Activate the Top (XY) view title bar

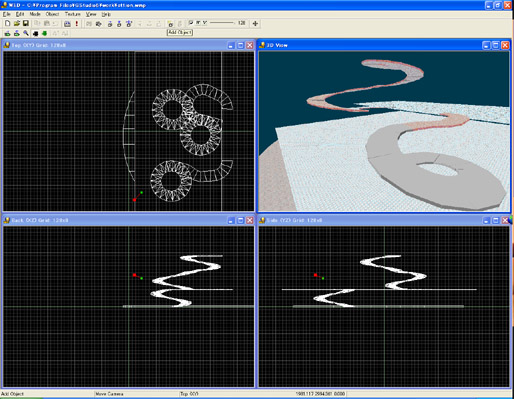(x=128, y=45)
